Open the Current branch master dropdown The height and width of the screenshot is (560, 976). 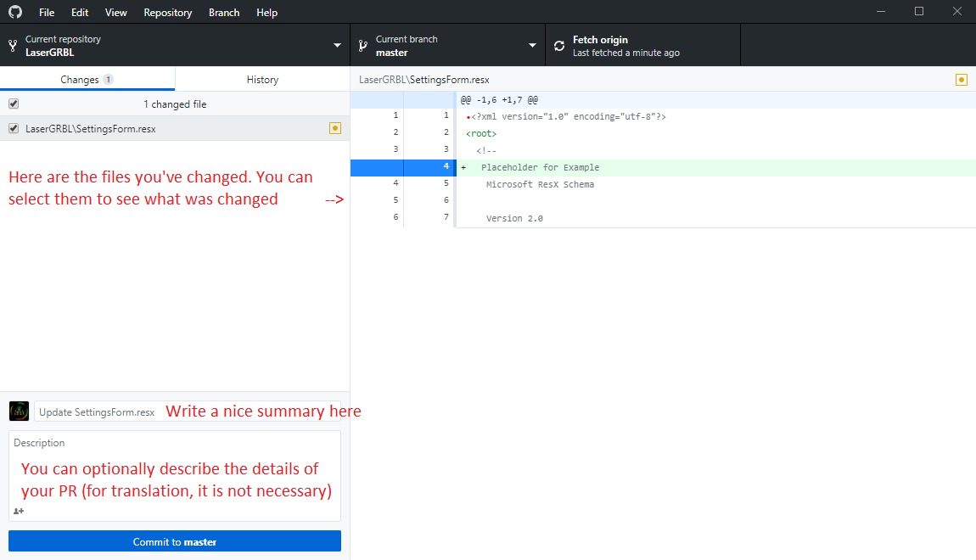(447, 46)
